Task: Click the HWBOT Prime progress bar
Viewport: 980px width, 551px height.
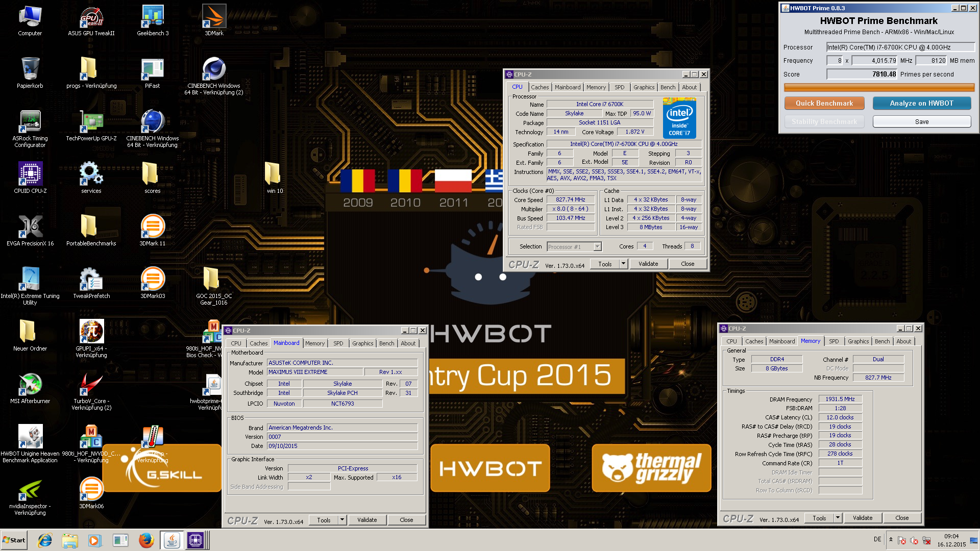Action: pos(879,87)
